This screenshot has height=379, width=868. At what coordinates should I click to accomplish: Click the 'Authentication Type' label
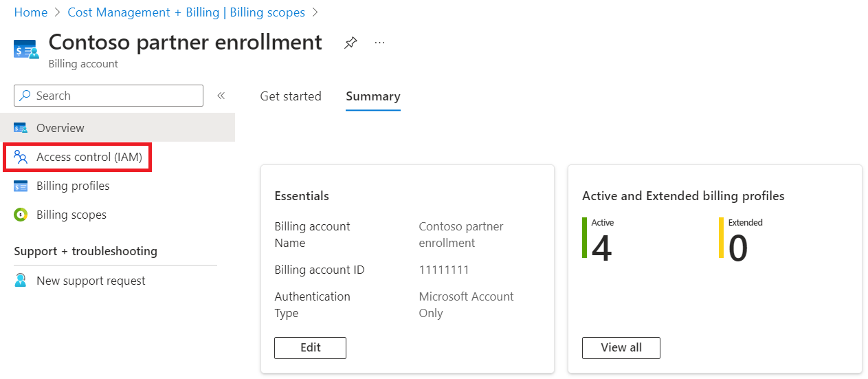tap(313, 305)
